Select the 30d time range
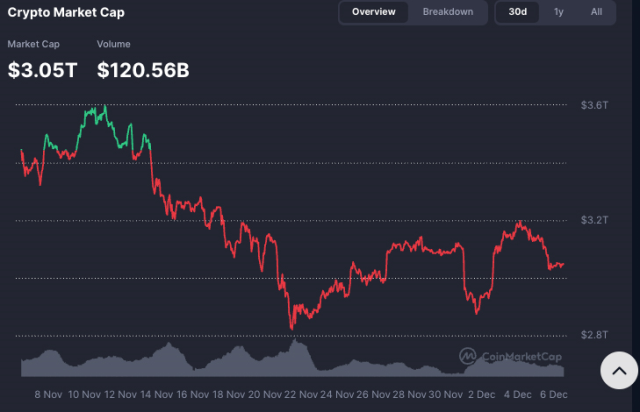The image size is (640, 412). pos(518,12)
